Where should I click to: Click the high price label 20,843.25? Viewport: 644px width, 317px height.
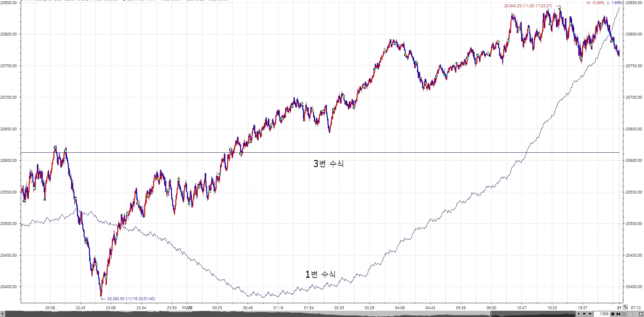coord(528,6)
